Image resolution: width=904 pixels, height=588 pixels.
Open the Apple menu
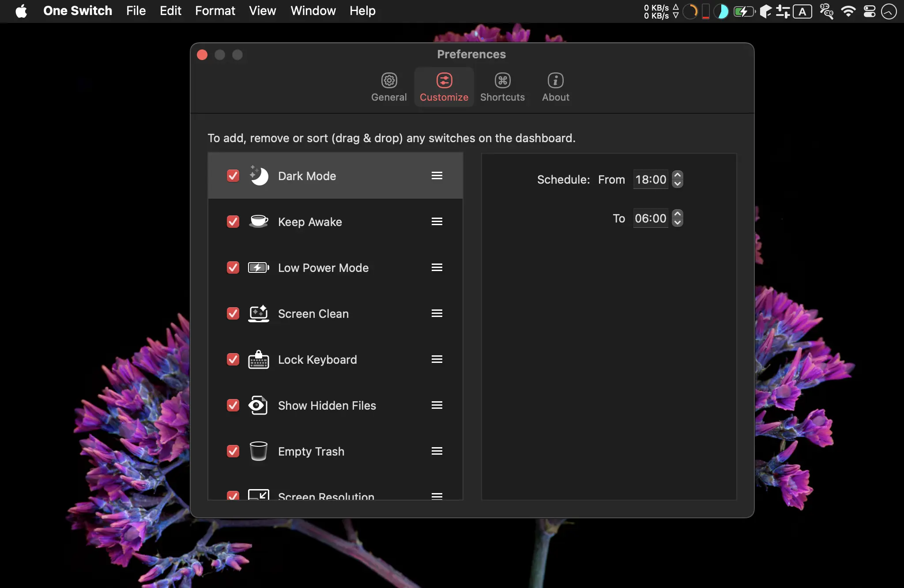pos(21,11)
